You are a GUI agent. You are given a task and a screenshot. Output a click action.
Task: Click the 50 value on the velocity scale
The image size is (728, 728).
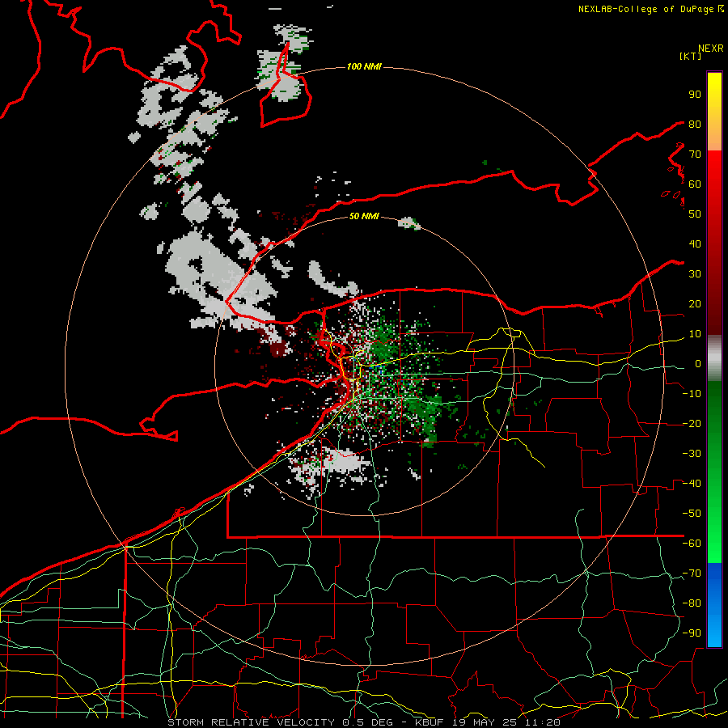[x=695, y=214]
